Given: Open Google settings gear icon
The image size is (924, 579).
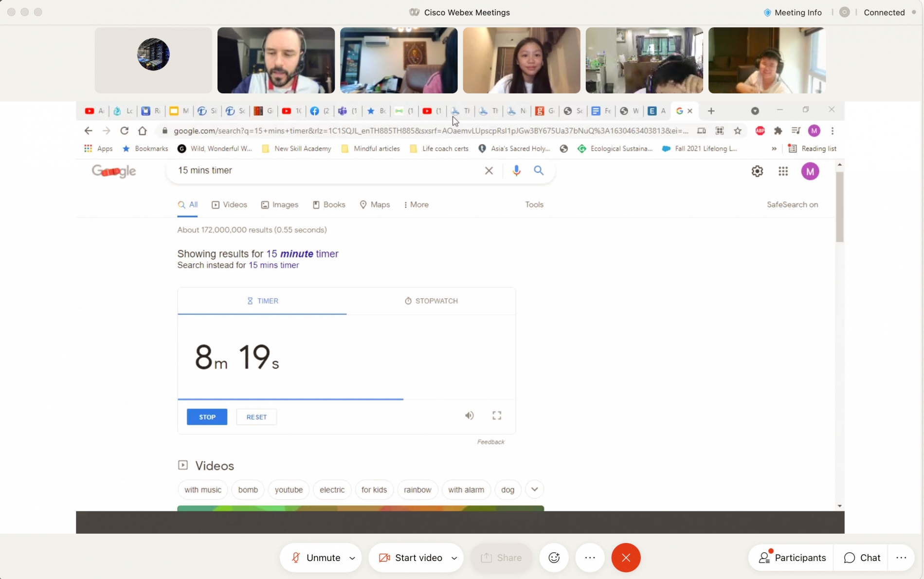Looking at the screenshot, I should (757, 171).
